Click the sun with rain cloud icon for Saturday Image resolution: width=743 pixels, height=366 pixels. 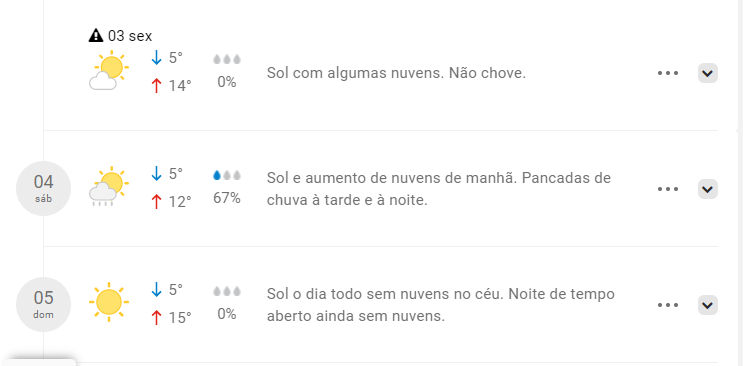pyautogui.click(x=109, y=186)
